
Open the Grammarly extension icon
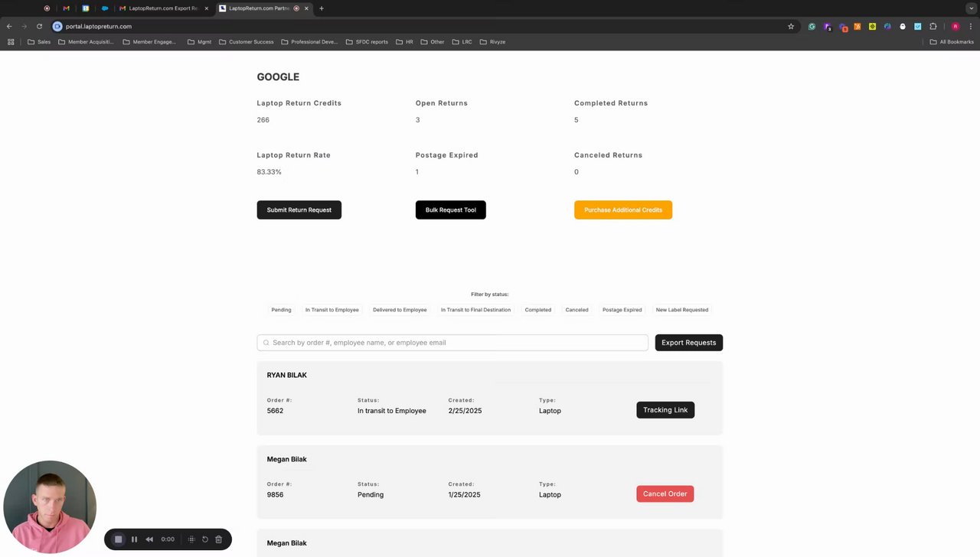pos(812,26)
